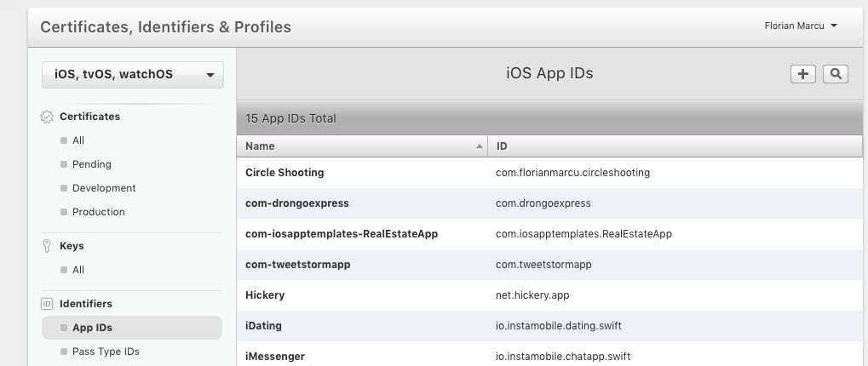Open search with the magnifier icon

[x=835, y=74]
